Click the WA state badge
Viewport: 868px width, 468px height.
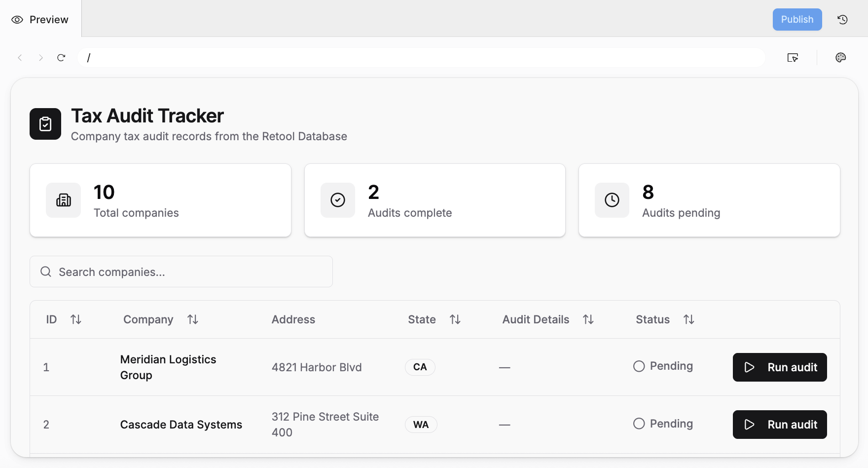pyautogui.click(x=421, y=425)
